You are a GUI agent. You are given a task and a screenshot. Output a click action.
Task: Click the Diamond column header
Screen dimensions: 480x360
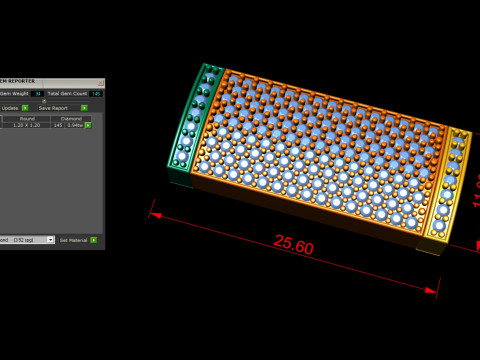pos(71,119)
